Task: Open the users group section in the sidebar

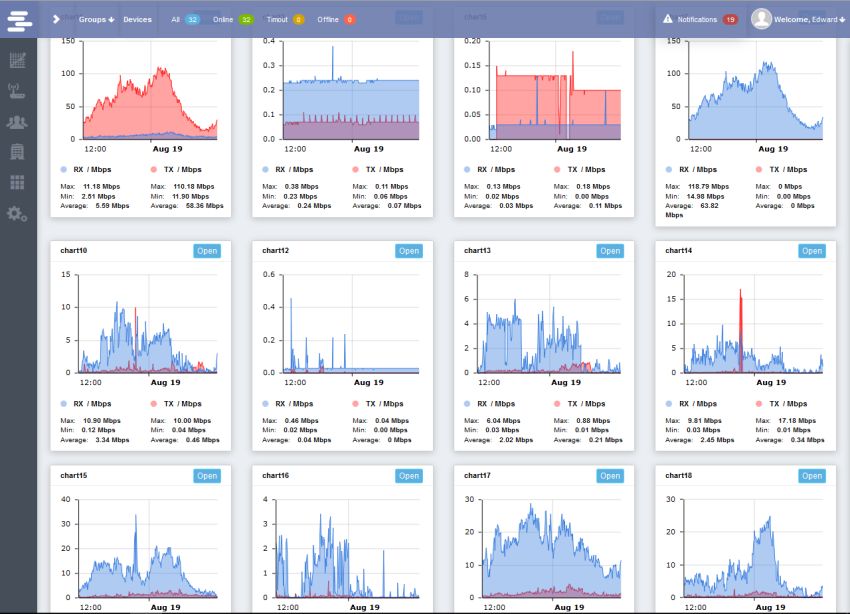Action: coord(17,122)
